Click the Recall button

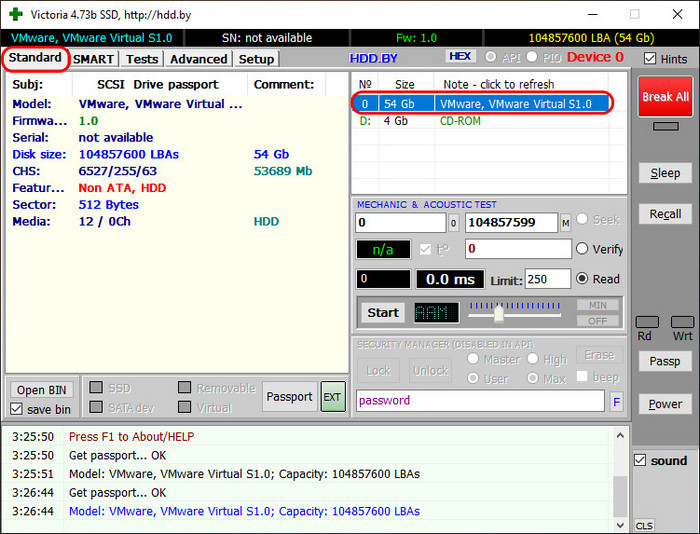[665, 214]
